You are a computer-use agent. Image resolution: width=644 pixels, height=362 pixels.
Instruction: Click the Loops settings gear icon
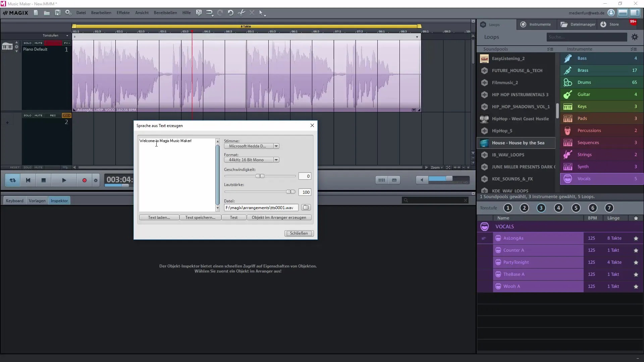click(635, 37)
